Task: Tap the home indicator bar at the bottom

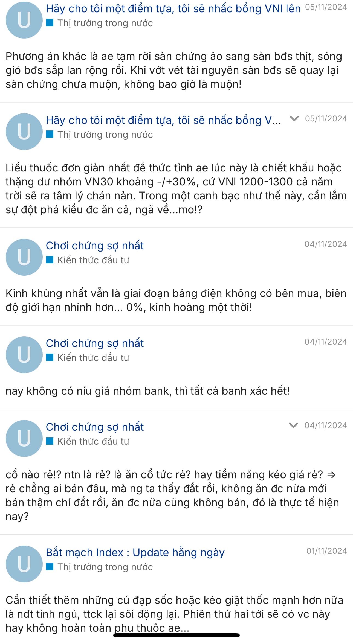Action: pyautogui.click(x=176, y=635)
